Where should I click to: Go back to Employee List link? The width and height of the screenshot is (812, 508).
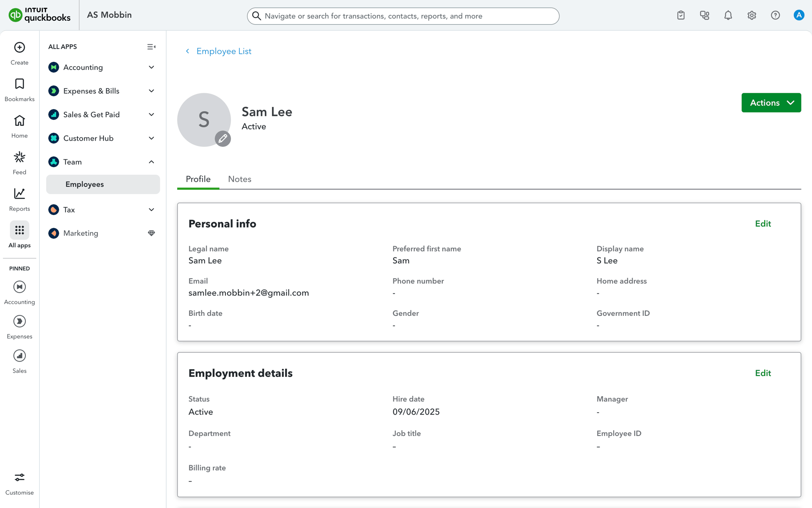tap(224, 51)
